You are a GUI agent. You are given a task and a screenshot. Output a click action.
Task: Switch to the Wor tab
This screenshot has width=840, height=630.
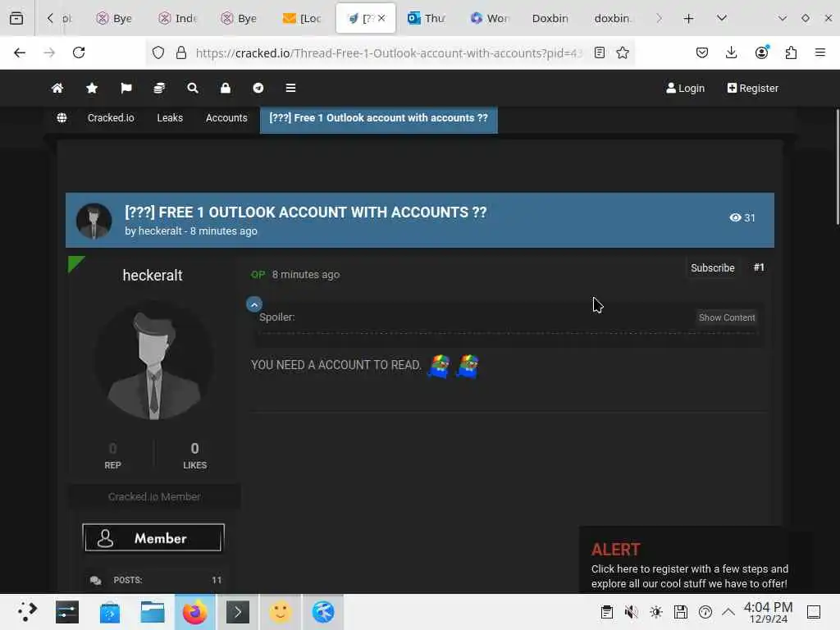click(x=490, y=18)
